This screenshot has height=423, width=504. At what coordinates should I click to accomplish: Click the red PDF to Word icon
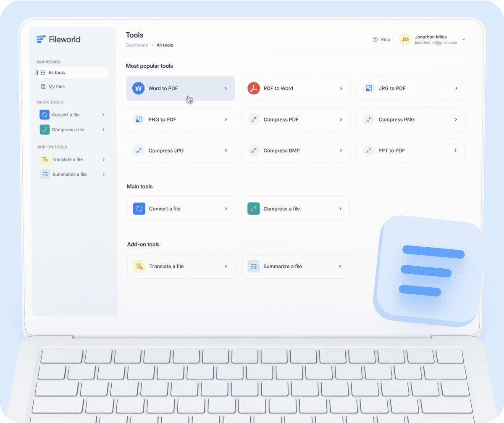click(253, 88)
